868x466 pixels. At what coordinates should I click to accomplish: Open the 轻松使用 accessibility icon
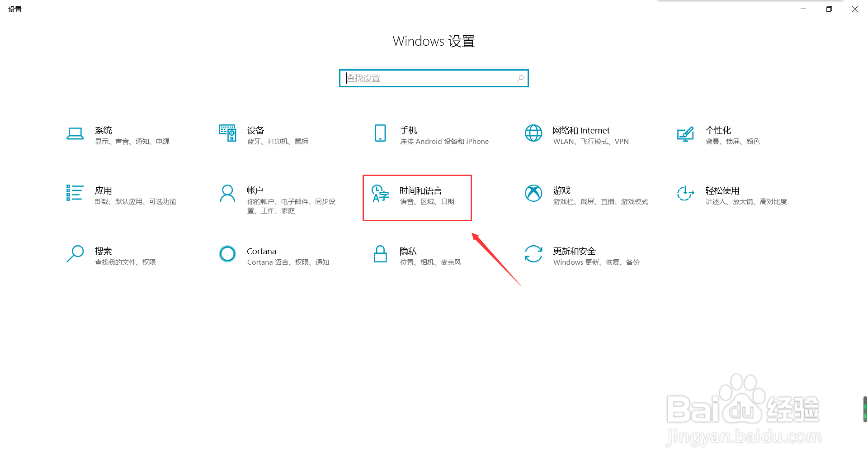point(685,193)
